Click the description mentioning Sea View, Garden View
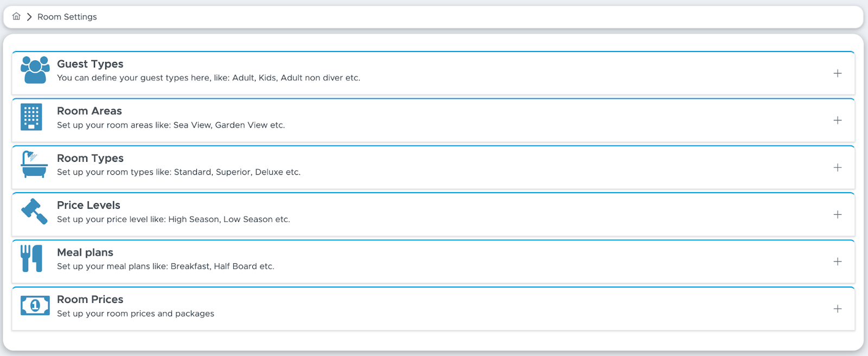This screenshot has width=868, height=356. click(x=171, y=125)
